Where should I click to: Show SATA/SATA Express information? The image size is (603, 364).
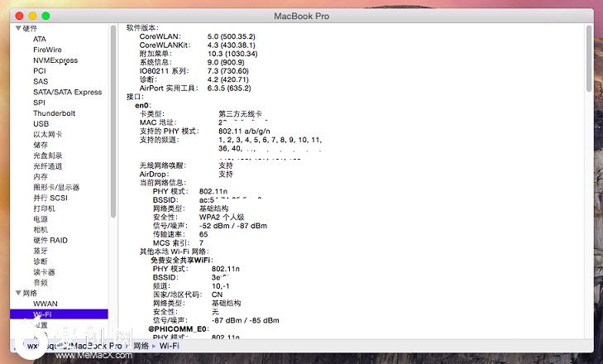click(67, 92)
